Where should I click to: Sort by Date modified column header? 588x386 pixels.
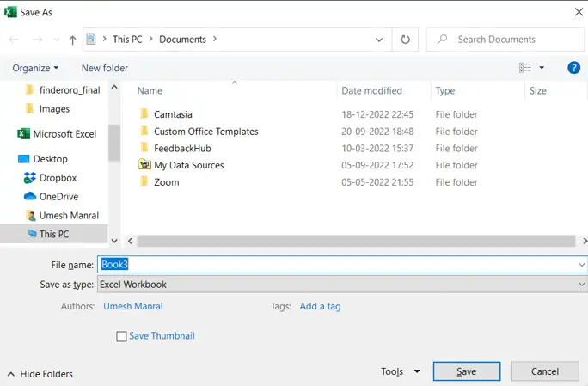(371, 91)
